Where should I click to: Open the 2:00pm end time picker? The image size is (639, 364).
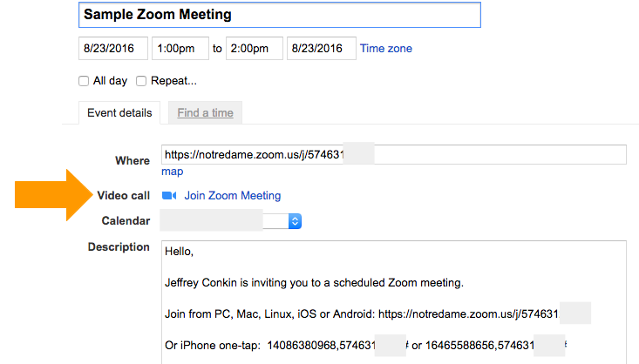pos(253,49)
